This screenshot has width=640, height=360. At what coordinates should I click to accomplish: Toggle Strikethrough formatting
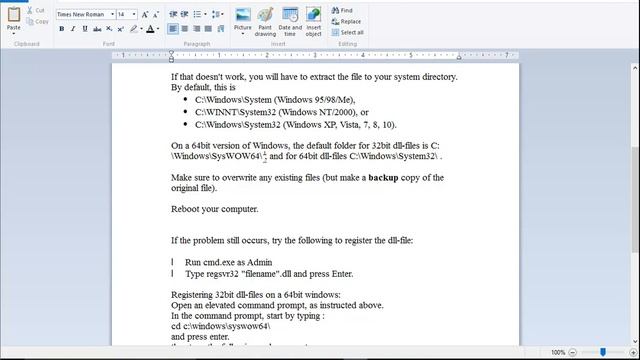(97, 29)
